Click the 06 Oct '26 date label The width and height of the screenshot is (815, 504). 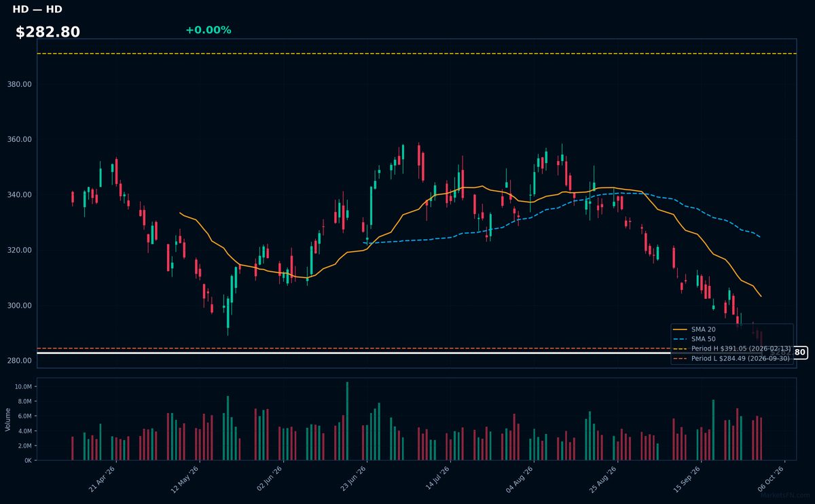point(771,478)
